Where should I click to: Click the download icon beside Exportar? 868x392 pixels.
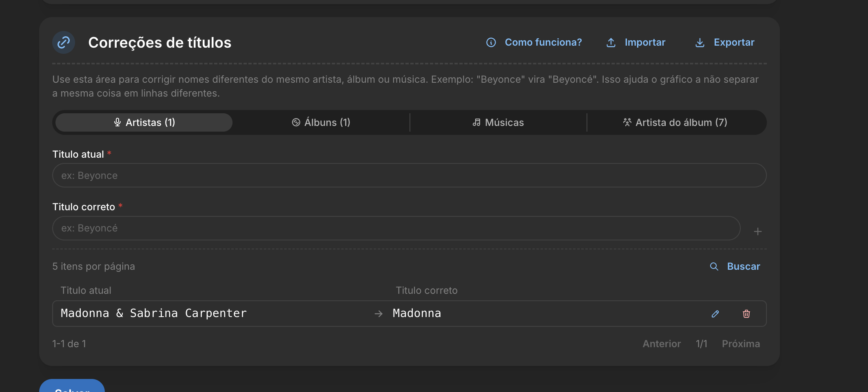(700, 42)
